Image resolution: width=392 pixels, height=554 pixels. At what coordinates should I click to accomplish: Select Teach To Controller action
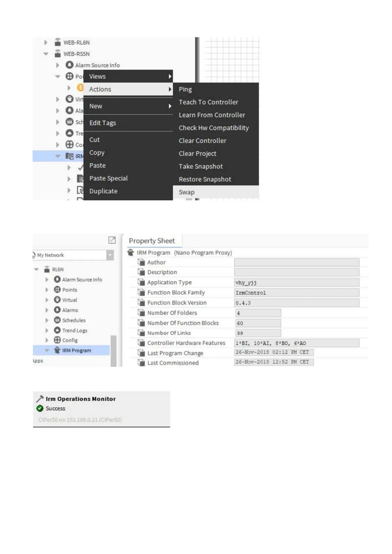216,102
